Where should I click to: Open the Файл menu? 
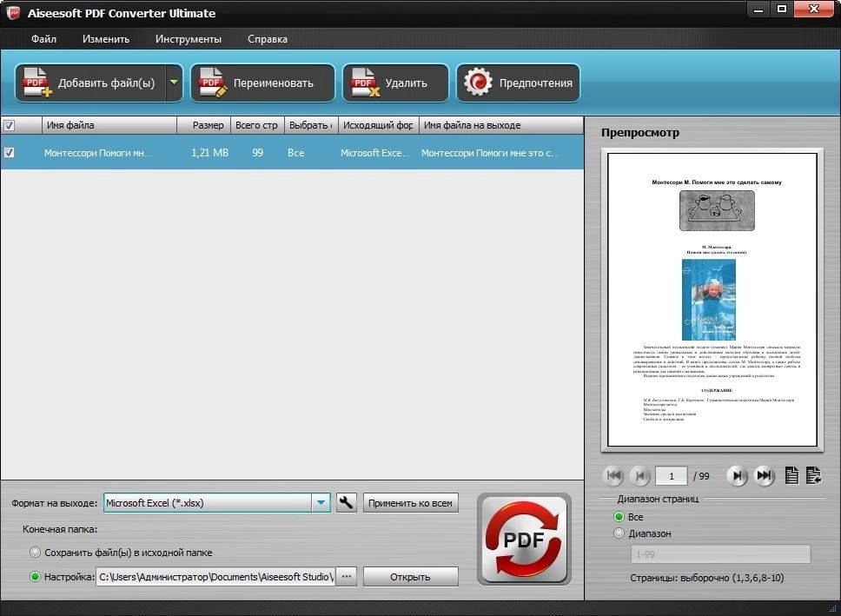(43, 39)
